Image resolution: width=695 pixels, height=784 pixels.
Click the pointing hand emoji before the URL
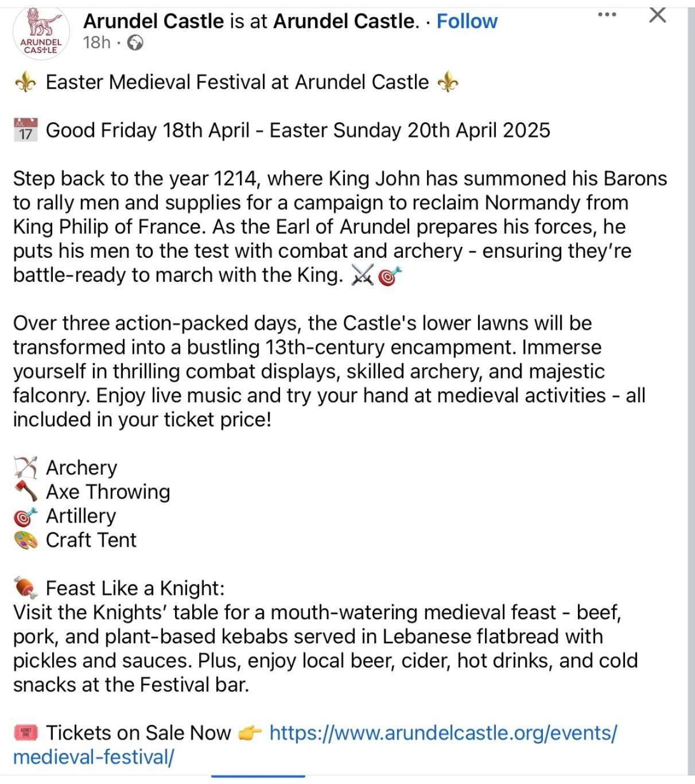250,733
